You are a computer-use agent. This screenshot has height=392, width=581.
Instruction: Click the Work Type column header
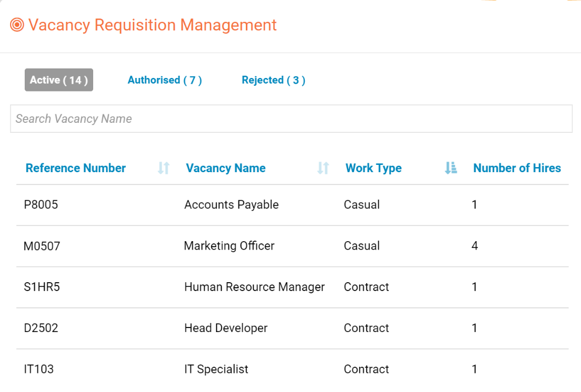pyautogui.click(x=373, y=168)
